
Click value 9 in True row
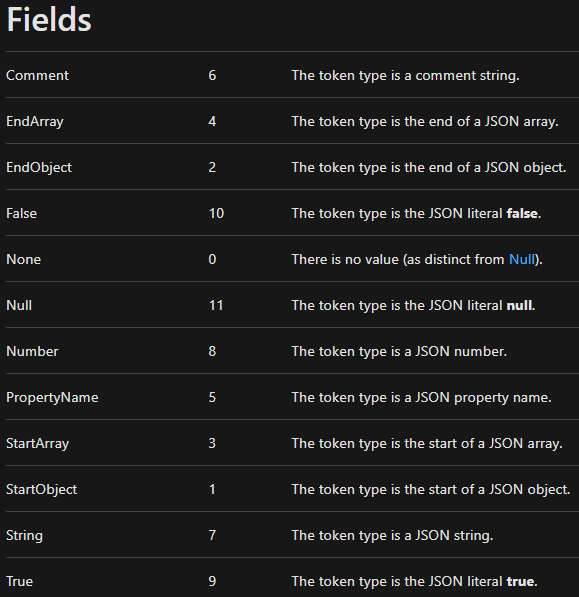click(212, 581)
